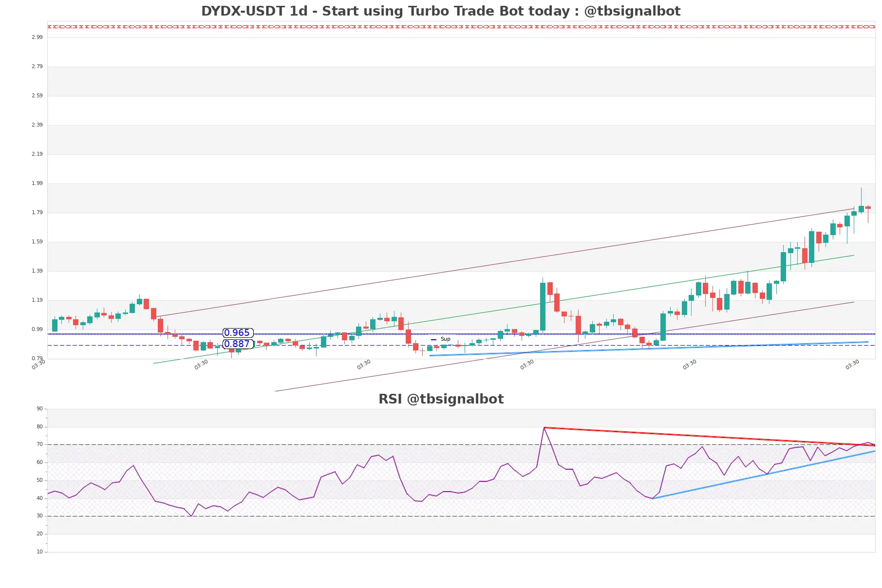882x588 pixels.
Task: Click the 2.59 price axis label
Action: pos(37,95)
